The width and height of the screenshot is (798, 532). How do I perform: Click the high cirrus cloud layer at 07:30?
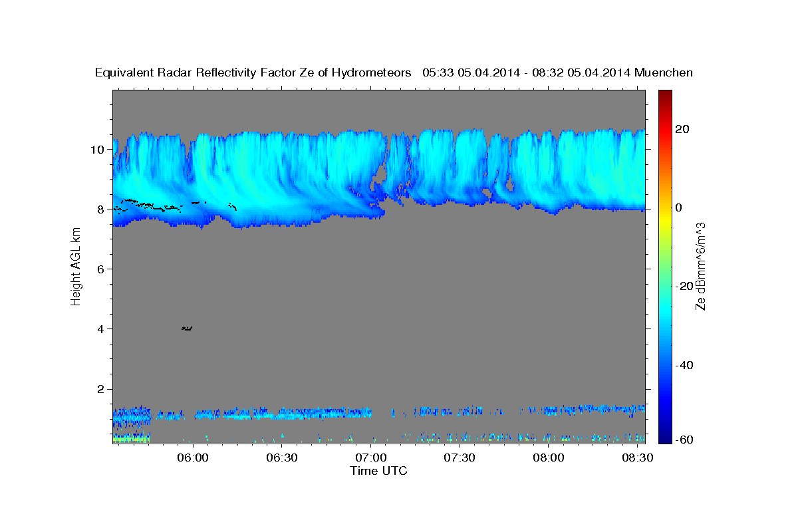click(x=460, y=166)
